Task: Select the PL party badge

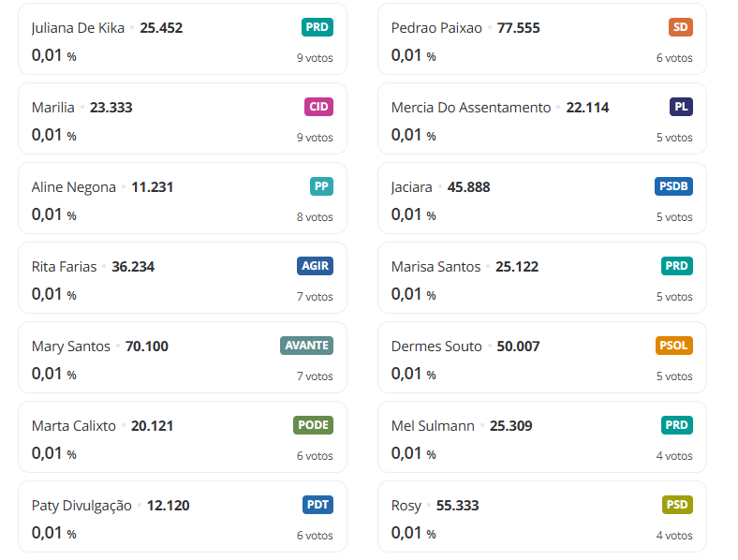Action: 681,107
